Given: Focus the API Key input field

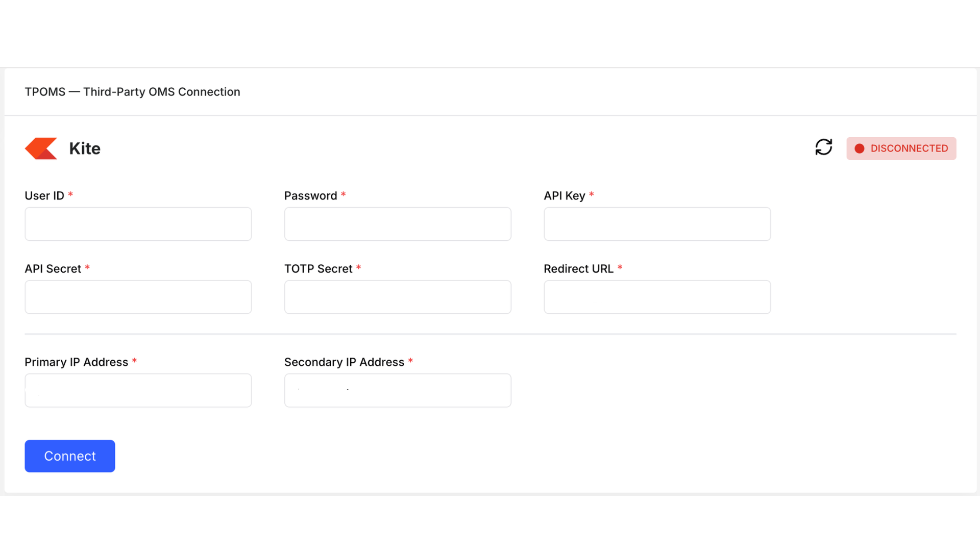Looking at the screenshot, I should point(657,224).
